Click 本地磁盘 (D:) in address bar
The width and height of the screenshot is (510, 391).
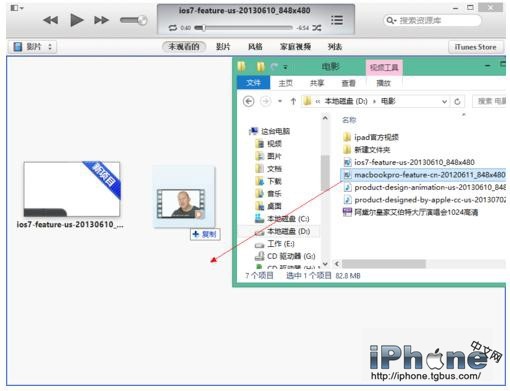point(346,101)
